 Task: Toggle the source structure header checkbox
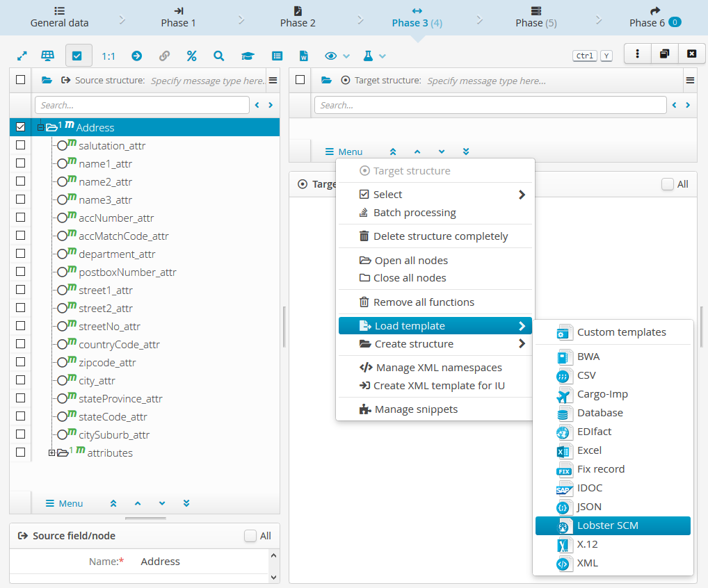(20, 80)
